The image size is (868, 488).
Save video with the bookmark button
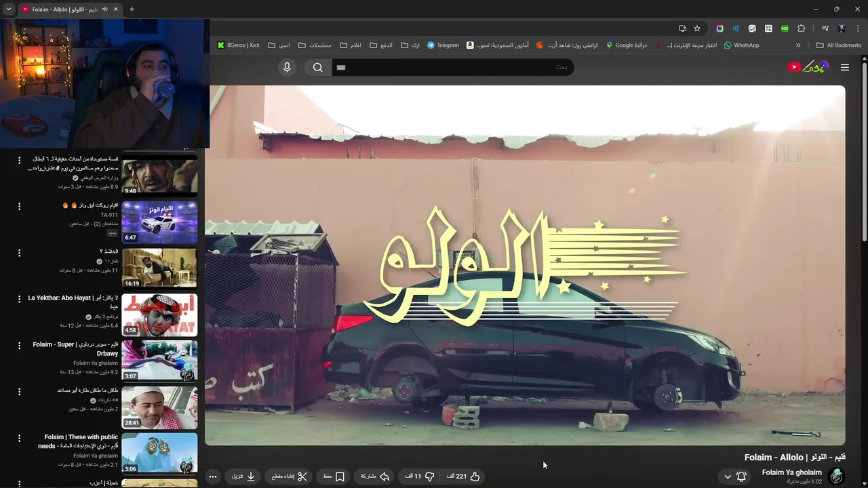[x=334, y=476]
